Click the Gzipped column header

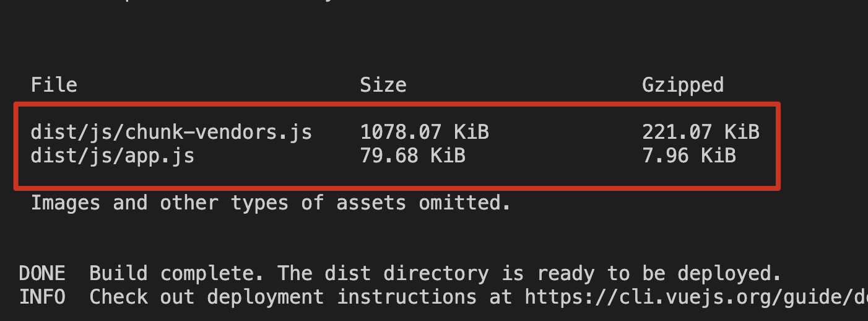[x=682, y=85]
